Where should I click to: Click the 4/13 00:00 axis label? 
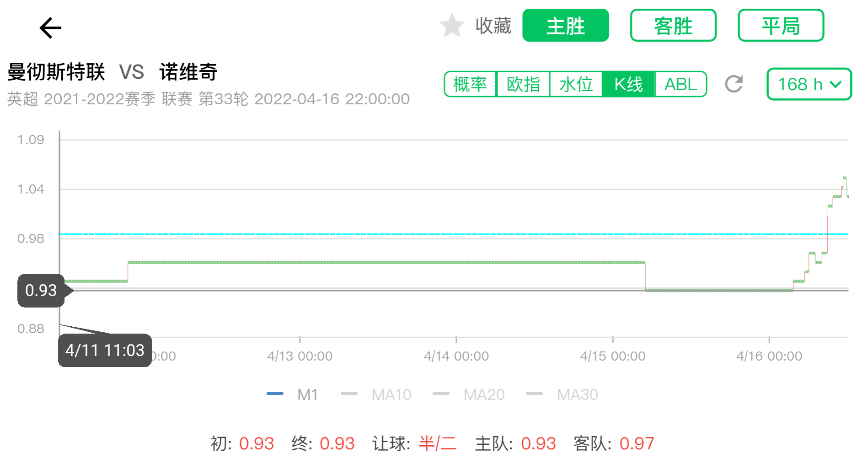(x=300, y=356)
